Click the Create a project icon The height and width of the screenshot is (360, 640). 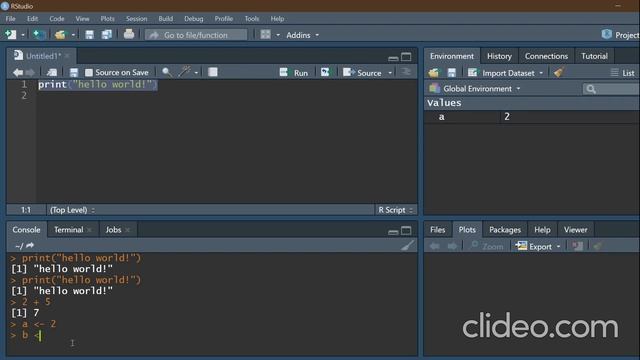point(39,35)
